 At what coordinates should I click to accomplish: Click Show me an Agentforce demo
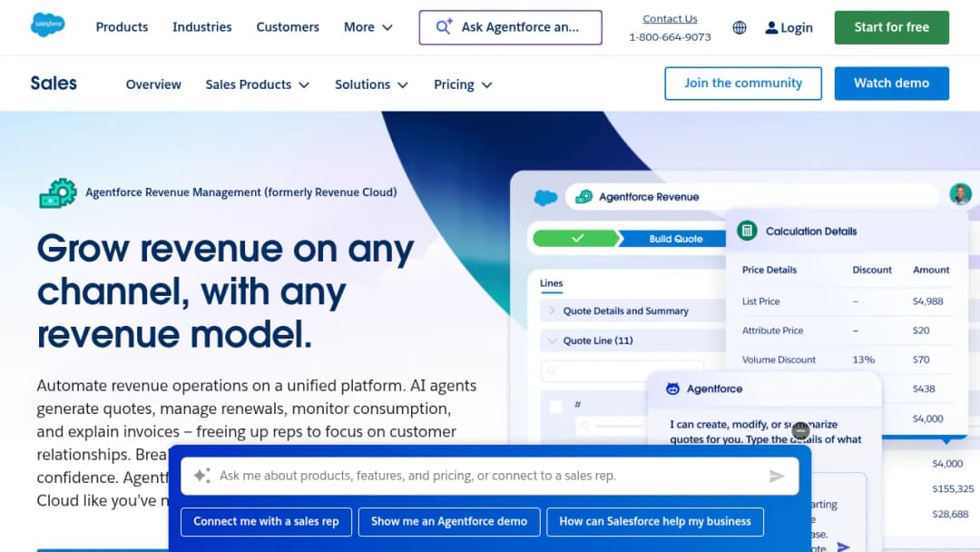pyautogui.click(x=449, y=521)
